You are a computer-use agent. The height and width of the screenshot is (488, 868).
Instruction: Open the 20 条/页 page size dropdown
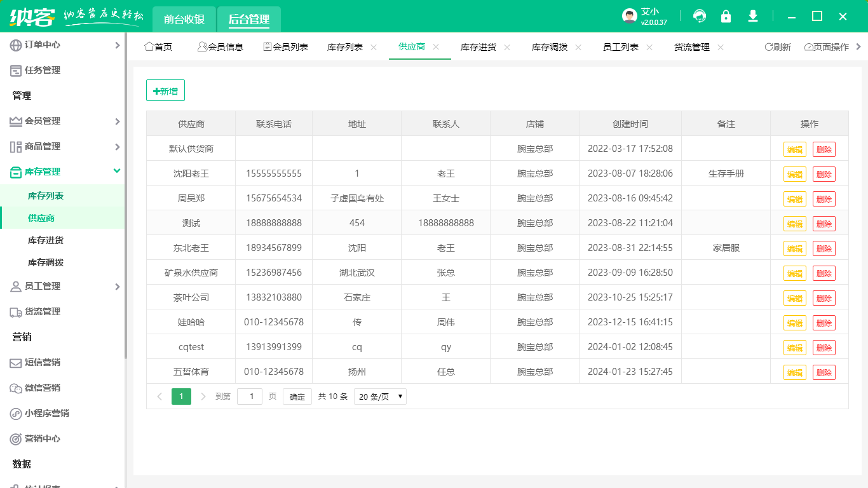click(x=379, y=396)
